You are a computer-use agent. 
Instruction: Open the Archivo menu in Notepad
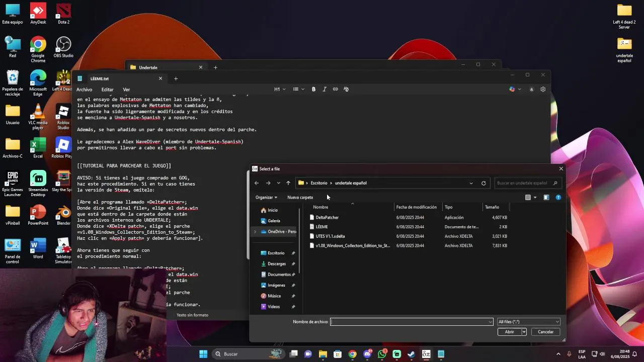click(84, 89)
